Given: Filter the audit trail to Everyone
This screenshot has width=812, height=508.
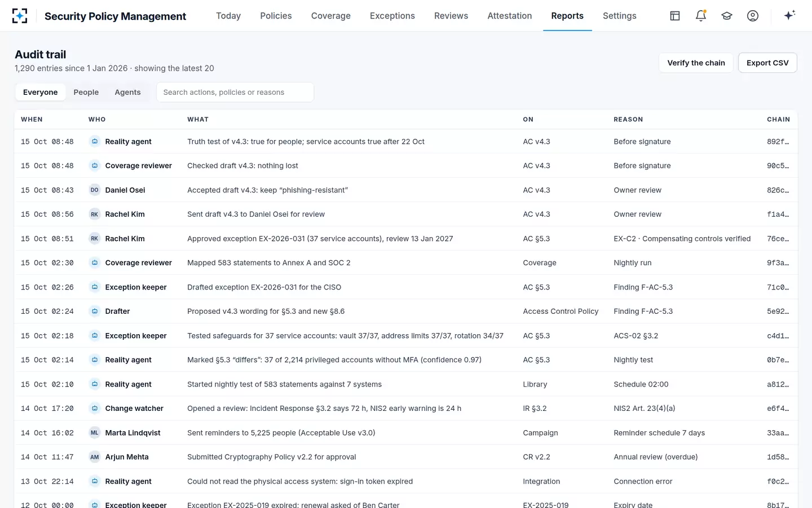Looking at the screenshot, I should tap(41, 93).
